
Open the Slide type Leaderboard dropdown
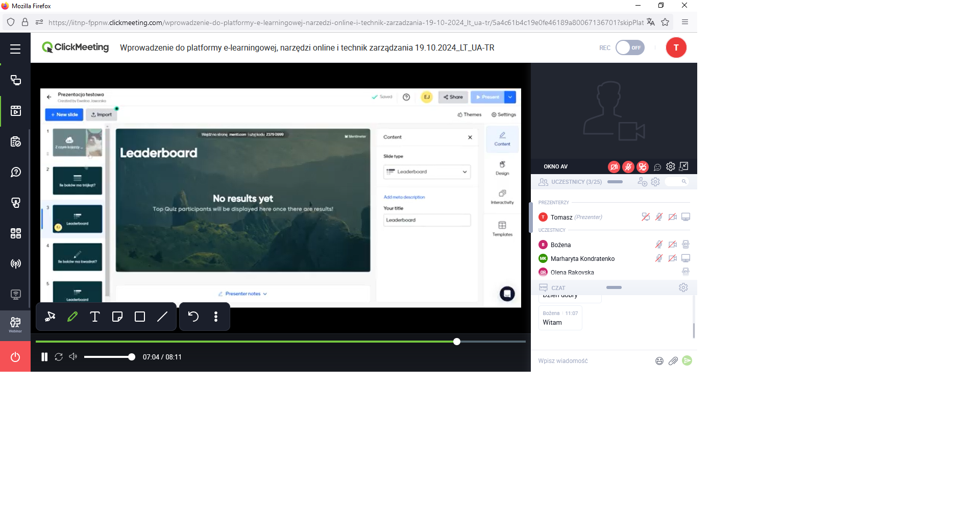[427, 172]
